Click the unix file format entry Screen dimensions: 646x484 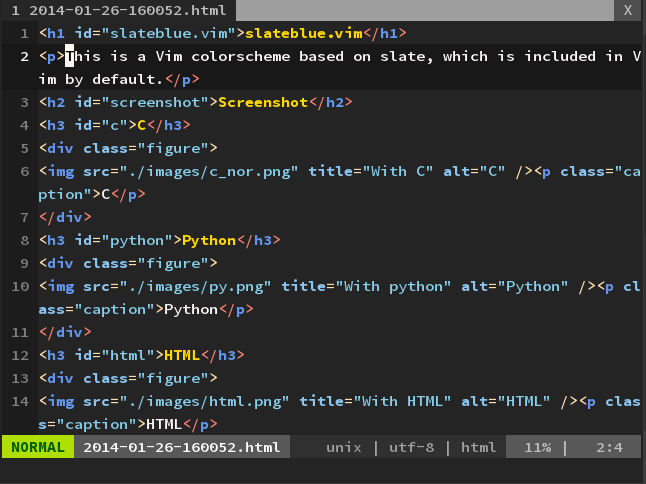pyautogui.click(x=344, y=447)
